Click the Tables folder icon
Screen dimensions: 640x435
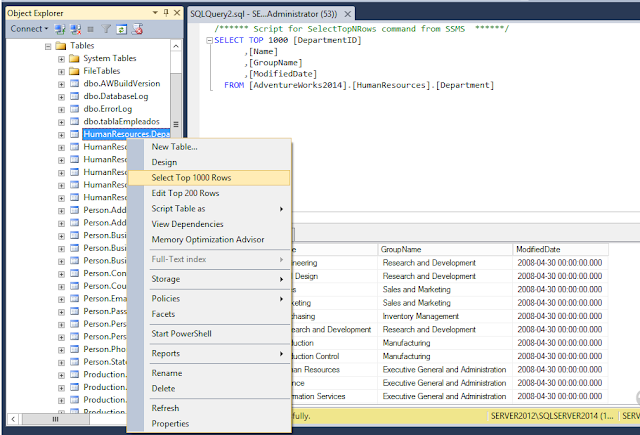[x=61, y=45]
